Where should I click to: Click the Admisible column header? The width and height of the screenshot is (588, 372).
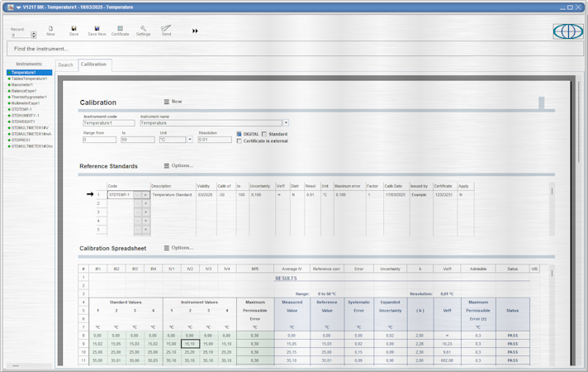point(478,269)
